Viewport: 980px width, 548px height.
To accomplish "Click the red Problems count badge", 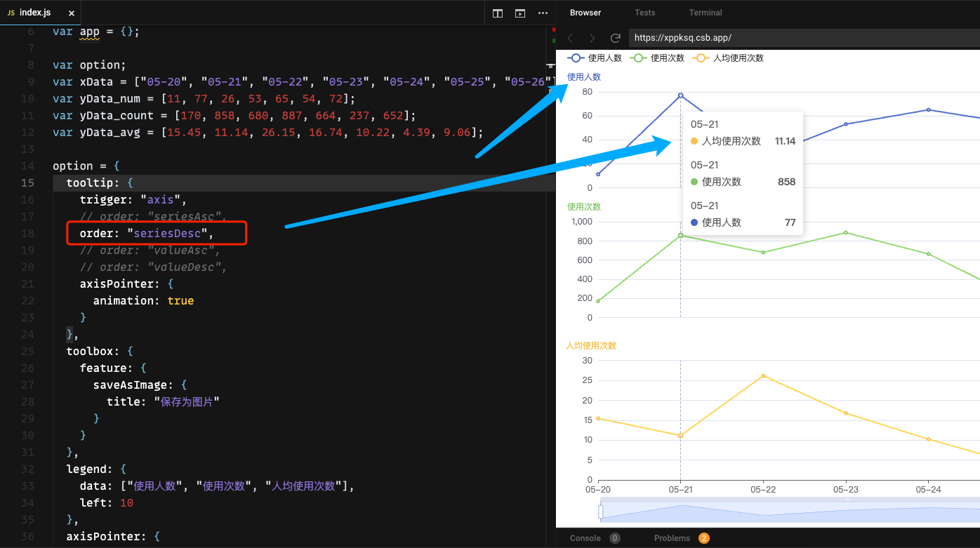I will tap(704, 537).
